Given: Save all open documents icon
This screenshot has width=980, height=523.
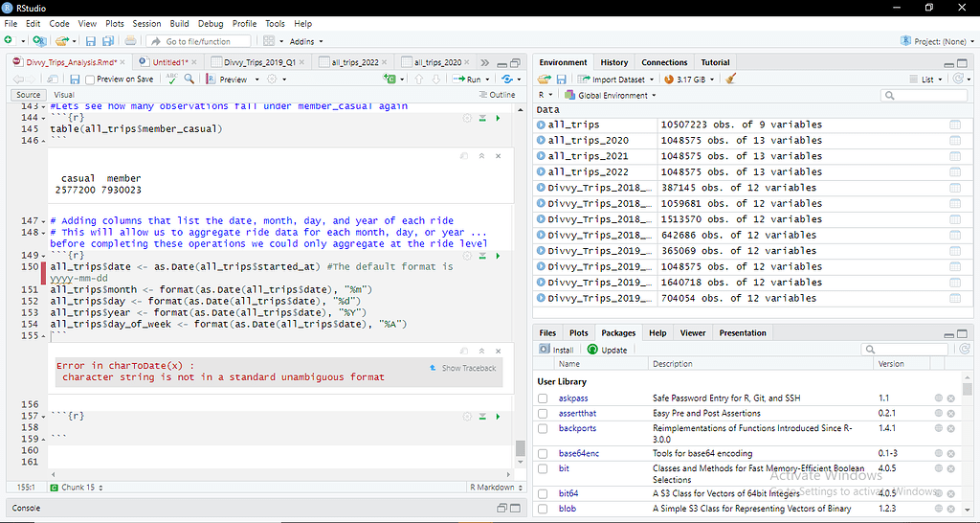Looking at the screenshot, I should [108, 41].
